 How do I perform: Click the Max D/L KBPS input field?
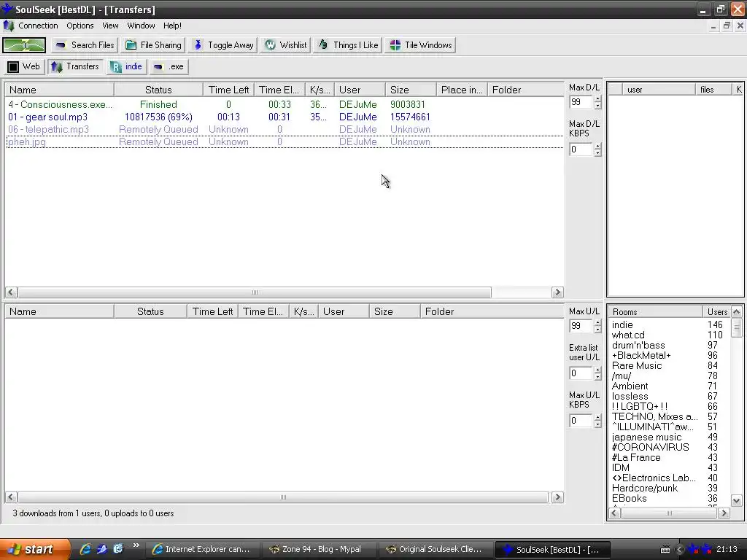tap(581, 149)
